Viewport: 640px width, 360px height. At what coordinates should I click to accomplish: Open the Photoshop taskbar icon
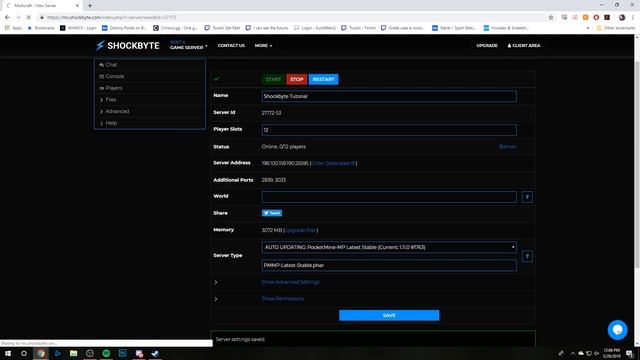tap(122, 353)
